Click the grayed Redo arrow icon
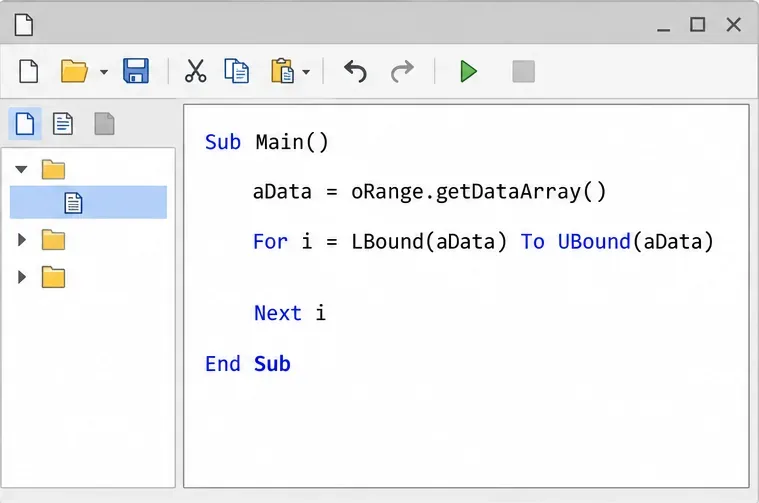The width and height of the screenshot is (759, 503). 402,72
